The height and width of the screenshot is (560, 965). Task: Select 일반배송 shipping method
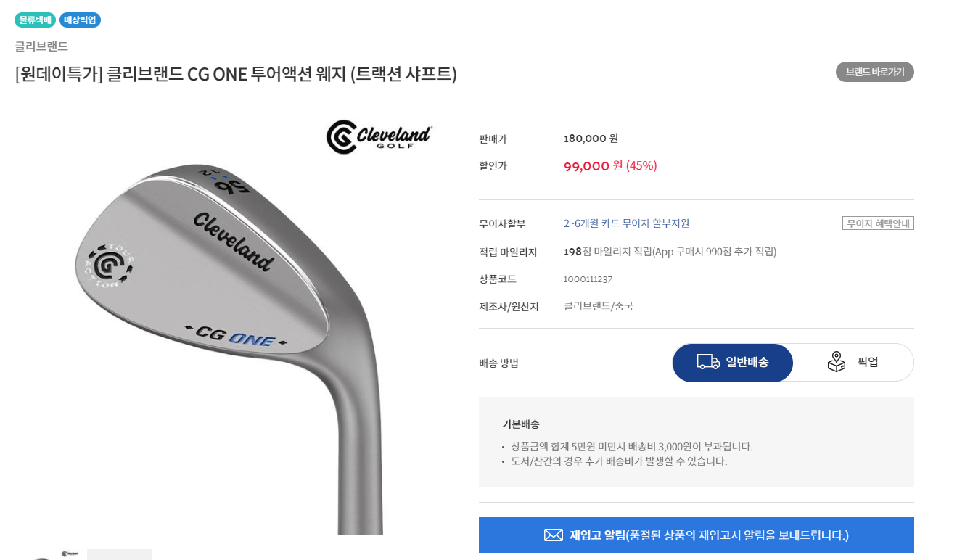(733, 363)
